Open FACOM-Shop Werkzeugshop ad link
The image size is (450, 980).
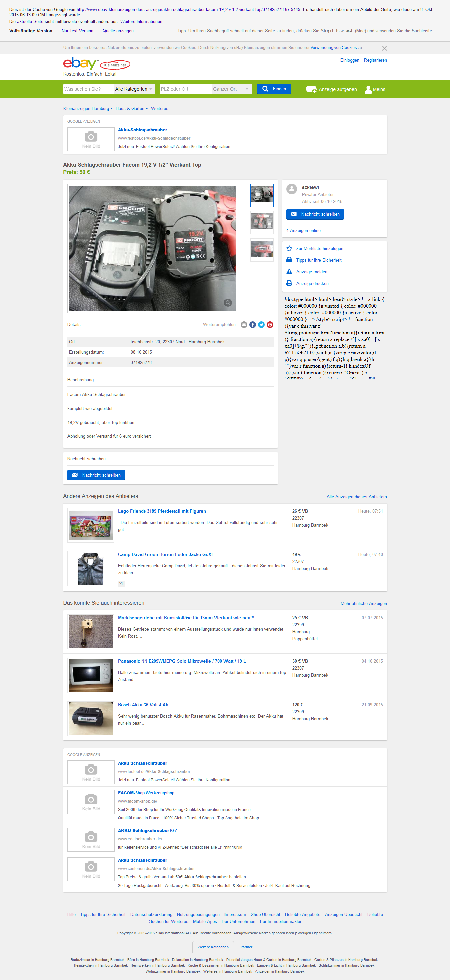[146, 793]
